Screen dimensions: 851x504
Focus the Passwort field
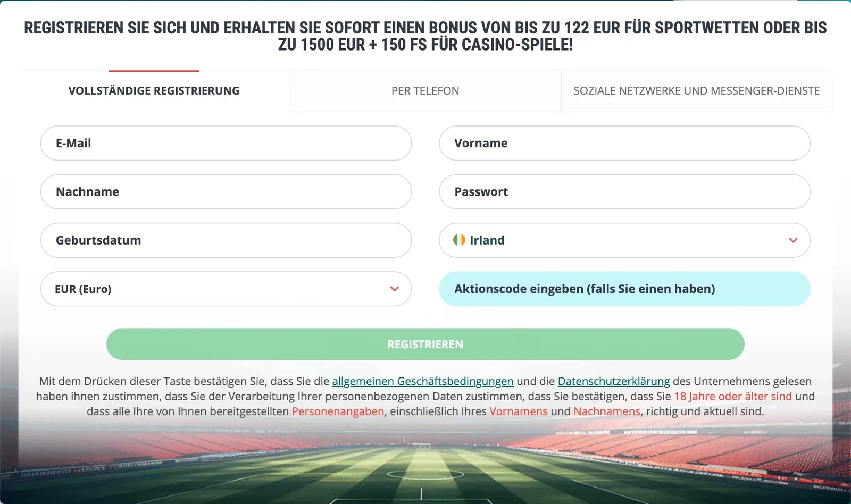tap(624, 192)
